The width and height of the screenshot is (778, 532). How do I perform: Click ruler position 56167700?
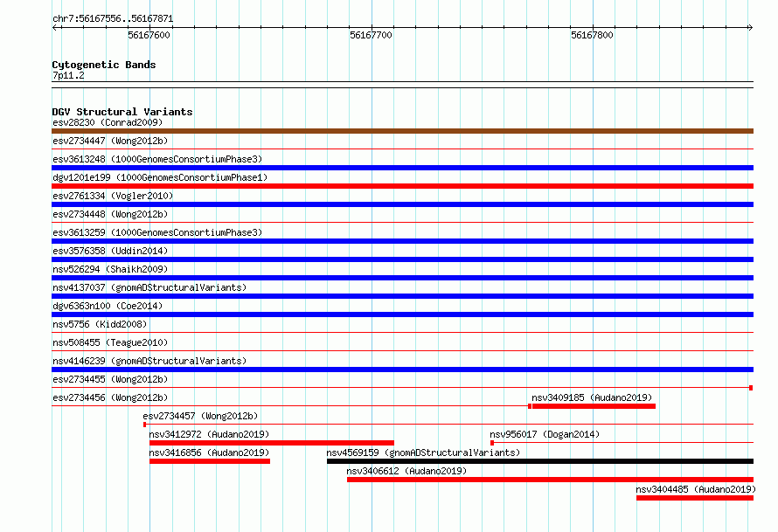tap(371, 35)
